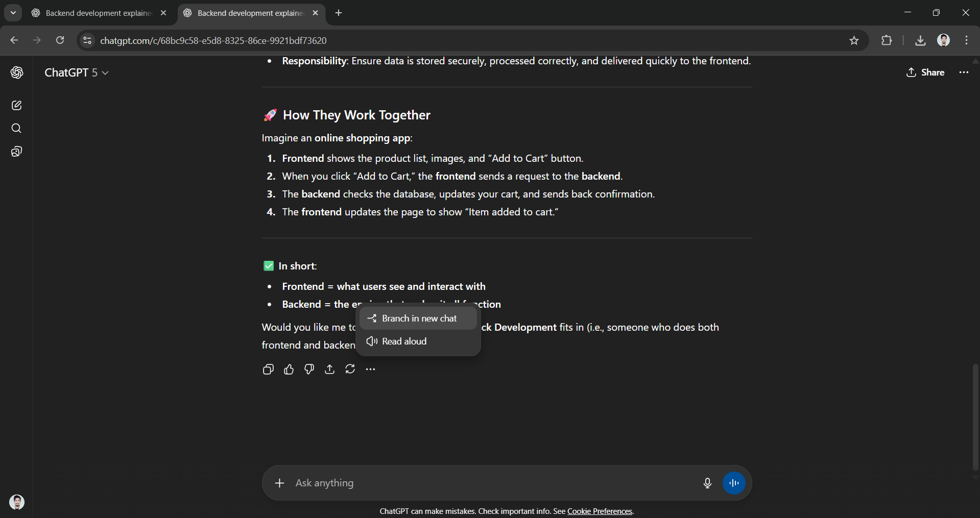Open the Cookie Preferences link

[x=600, y=511]
